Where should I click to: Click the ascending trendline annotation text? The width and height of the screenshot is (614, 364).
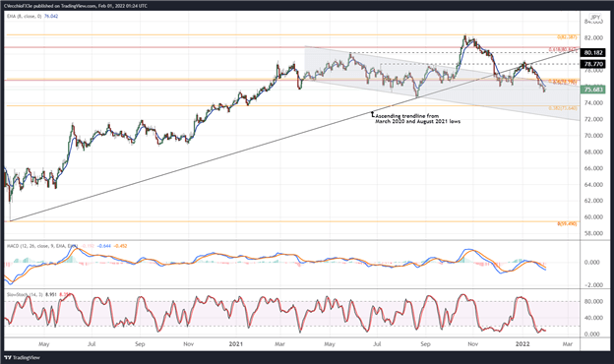[x=417, y=119]
